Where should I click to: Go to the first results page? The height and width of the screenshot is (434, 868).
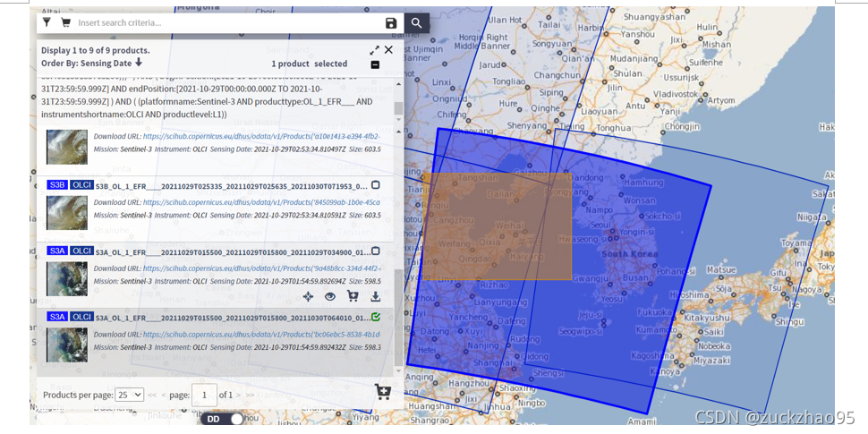[x=152, y=396]
